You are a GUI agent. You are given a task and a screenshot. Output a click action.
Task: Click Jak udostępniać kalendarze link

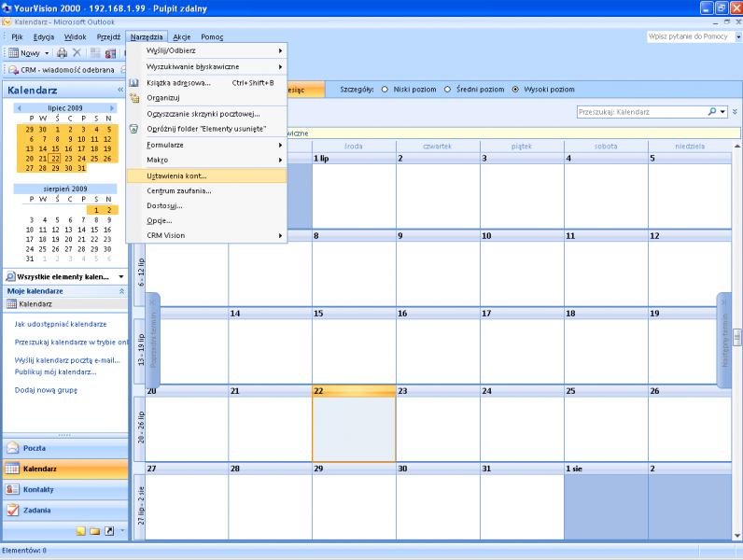pos(60,324)
